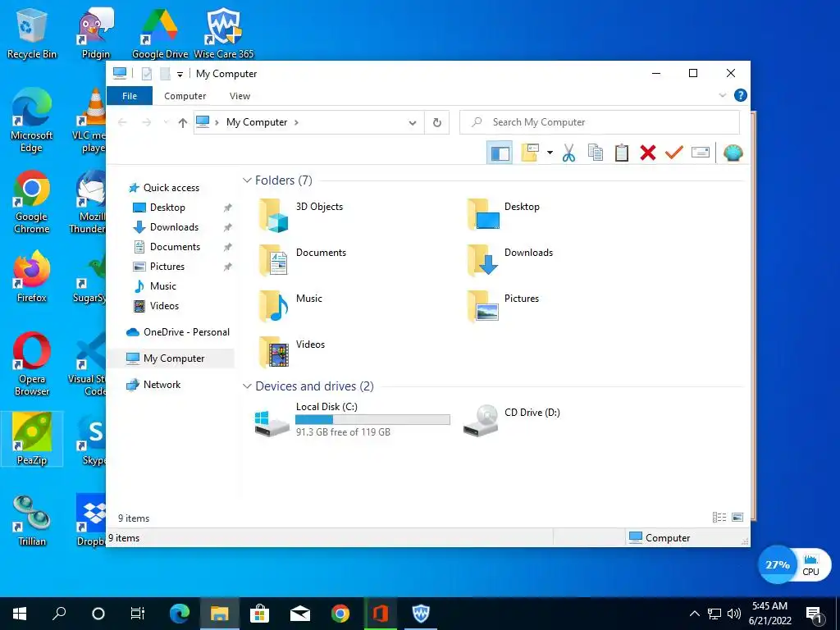
Task: Select Network in navigation pane
Action: click(162, 385)
